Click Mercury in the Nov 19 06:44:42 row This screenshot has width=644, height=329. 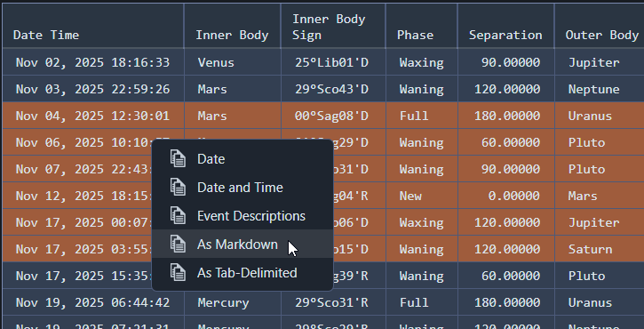(x=233, y=302)
